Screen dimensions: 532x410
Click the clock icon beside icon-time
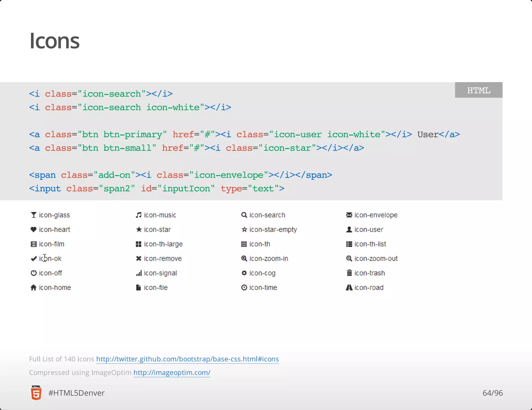point(244,288)
